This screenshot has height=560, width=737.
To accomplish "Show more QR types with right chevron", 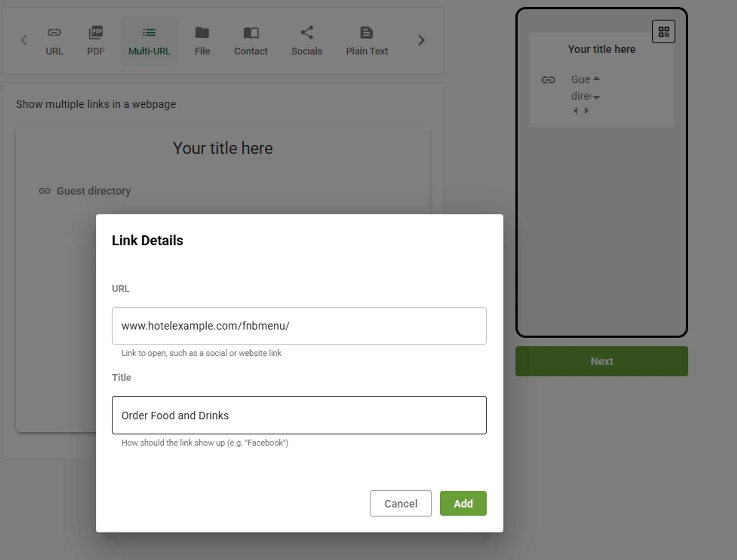I will [x=421, y=40].
